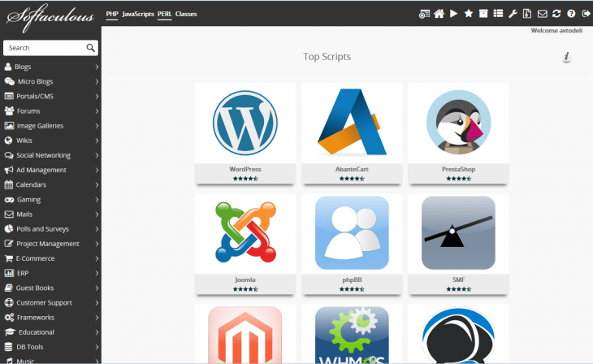Click the Guest Books book icon
The image size is (593, 364).
(8, 288)
